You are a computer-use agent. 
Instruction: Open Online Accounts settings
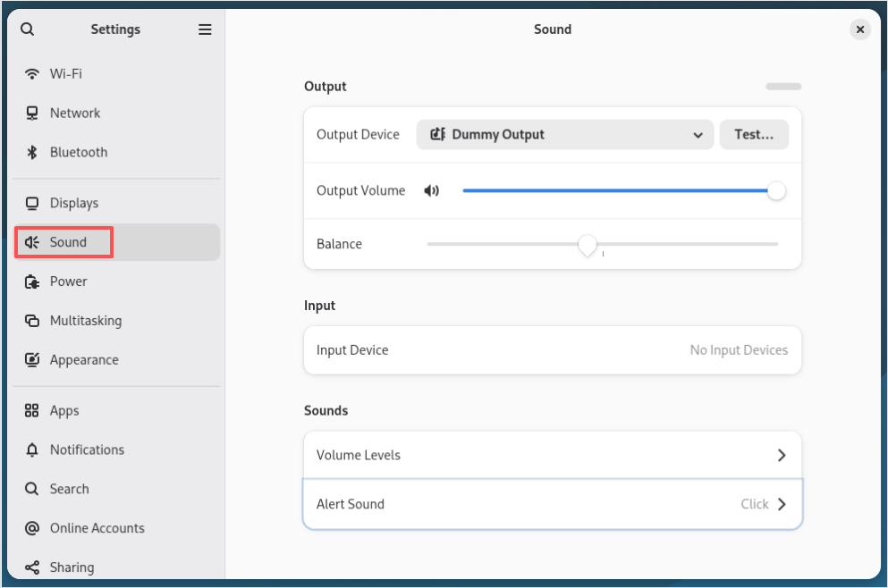pyautogui.click(x=97, y=528)
